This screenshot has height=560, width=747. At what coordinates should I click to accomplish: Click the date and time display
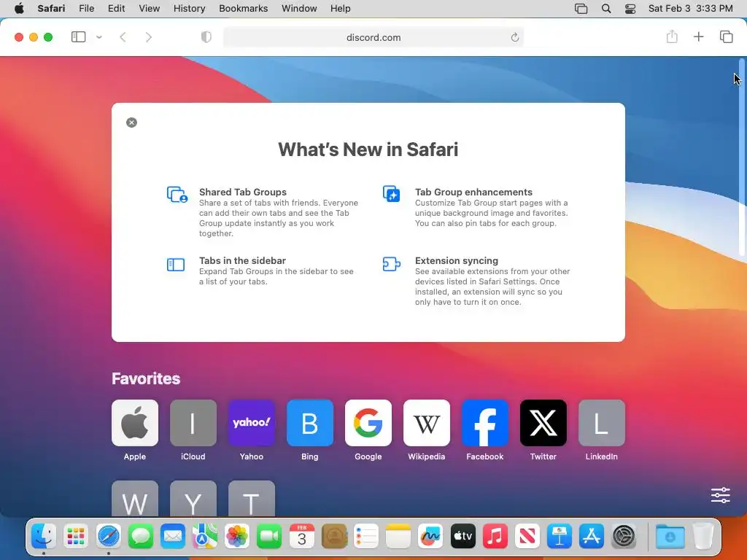click(x=690, y=9)
